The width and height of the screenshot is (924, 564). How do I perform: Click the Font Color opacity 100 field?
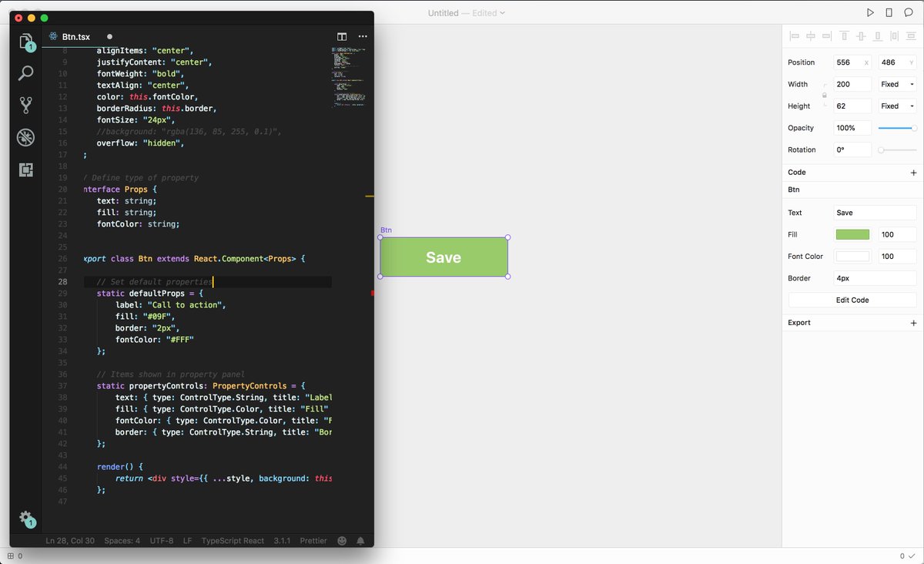(x=898, y=257)
